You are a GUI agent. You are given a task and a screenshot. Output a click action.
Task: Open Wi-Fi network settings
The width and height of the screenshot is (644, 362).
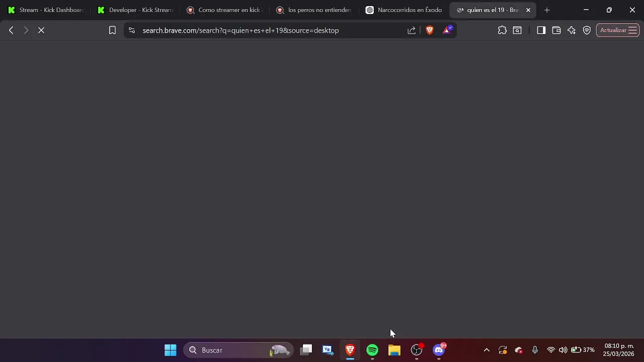tap(551, 350)
